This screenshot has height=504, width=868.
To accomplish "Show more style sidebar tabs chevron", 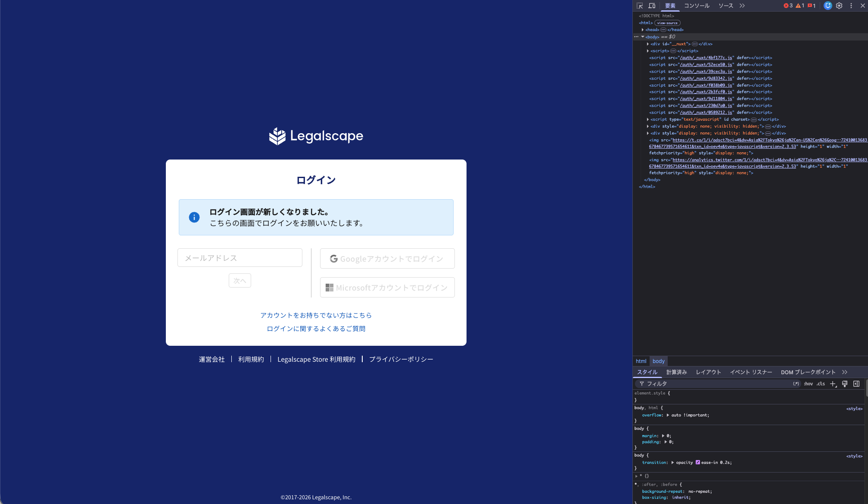I will pyautogui.click(x=845, y=372).
